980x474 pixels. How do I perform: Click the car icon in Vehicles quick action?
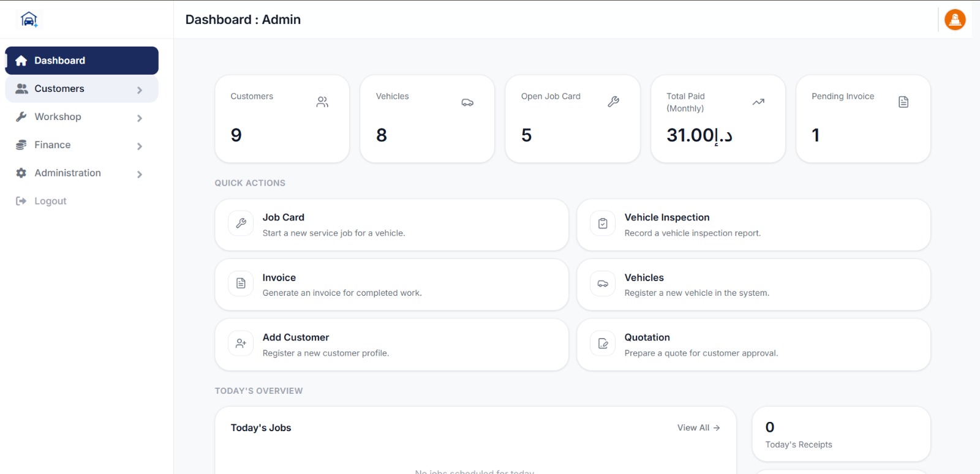point(603,284)
